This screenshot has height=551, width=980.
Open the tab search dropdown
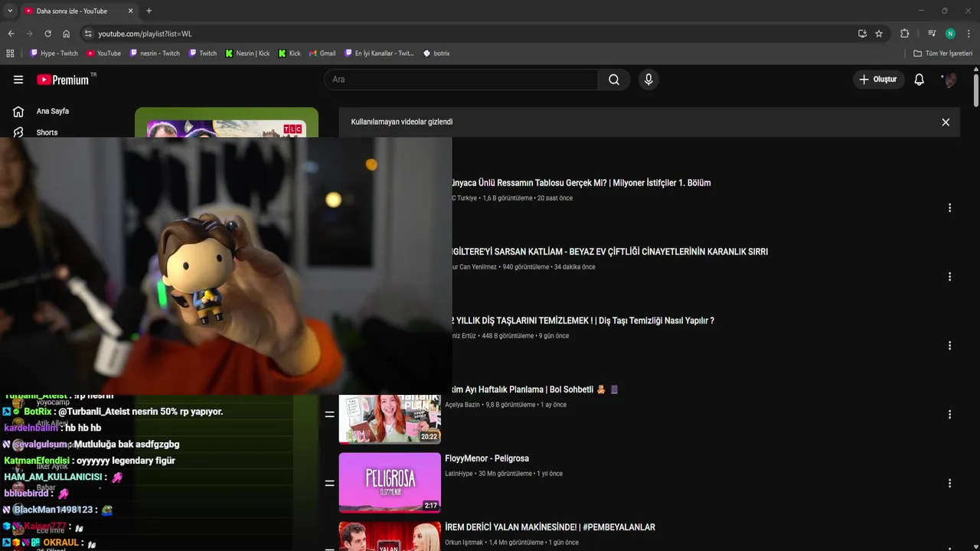10,11
